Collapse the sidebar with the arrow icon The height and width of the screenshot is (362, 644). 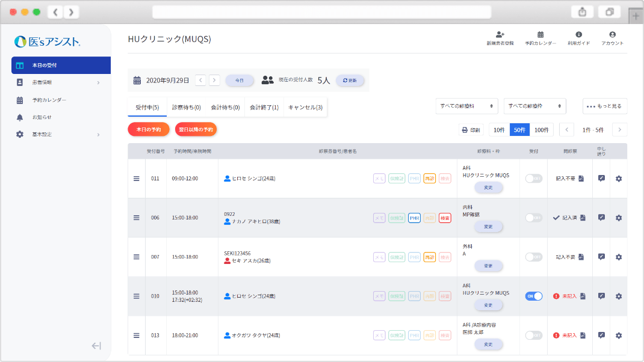coord(96,345)
